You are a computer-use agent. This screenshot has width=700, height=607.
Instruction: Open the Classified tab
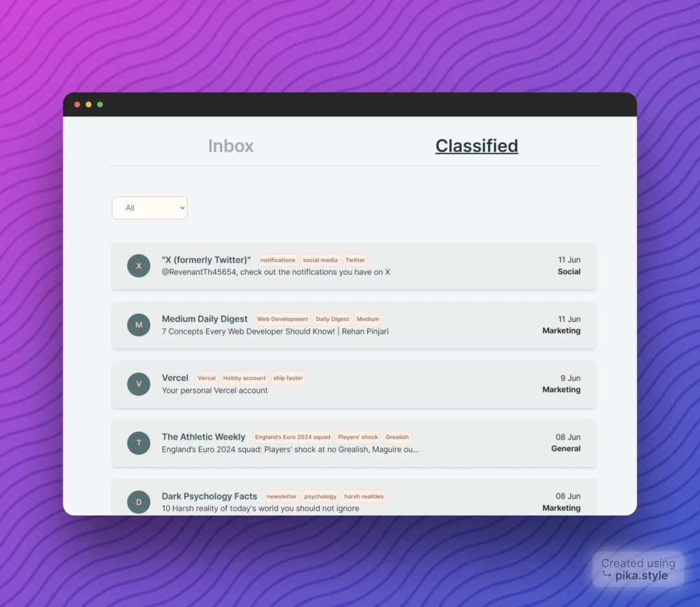[476, 146]
